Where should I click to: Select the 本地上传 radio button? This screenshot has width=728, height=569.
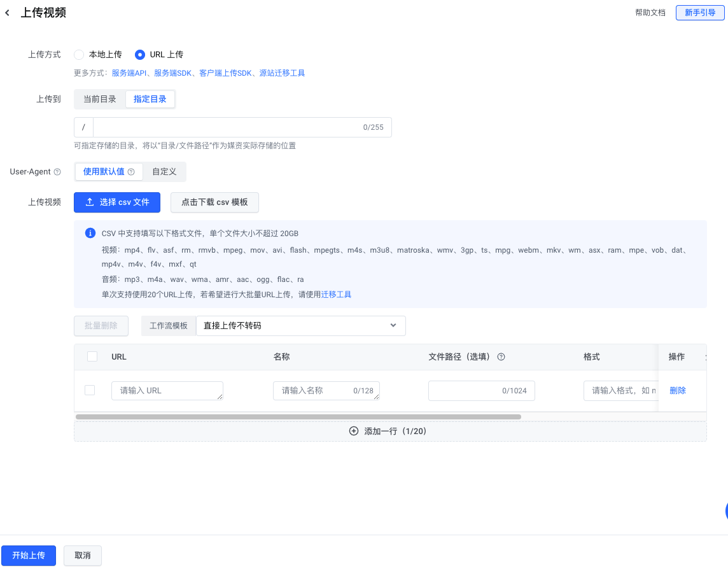click(x=79, y=55)
